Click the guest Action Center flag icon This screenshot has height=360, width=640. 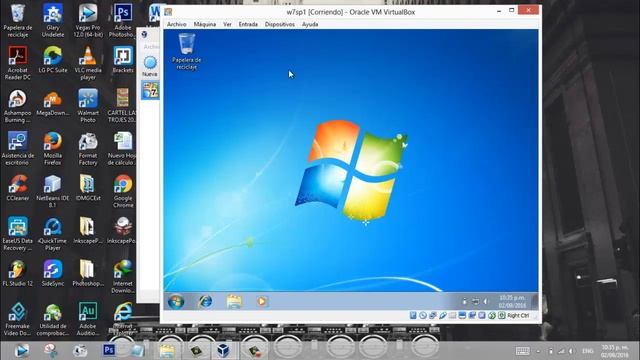(x=464, y=302)
